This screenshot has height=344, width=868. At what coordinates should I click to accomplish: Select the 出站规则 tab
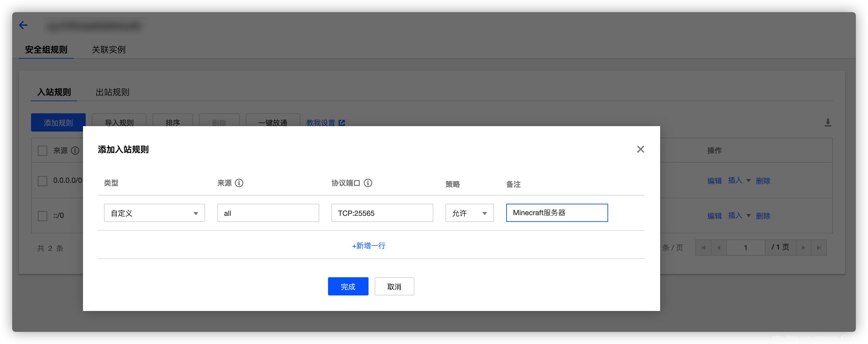112,92
